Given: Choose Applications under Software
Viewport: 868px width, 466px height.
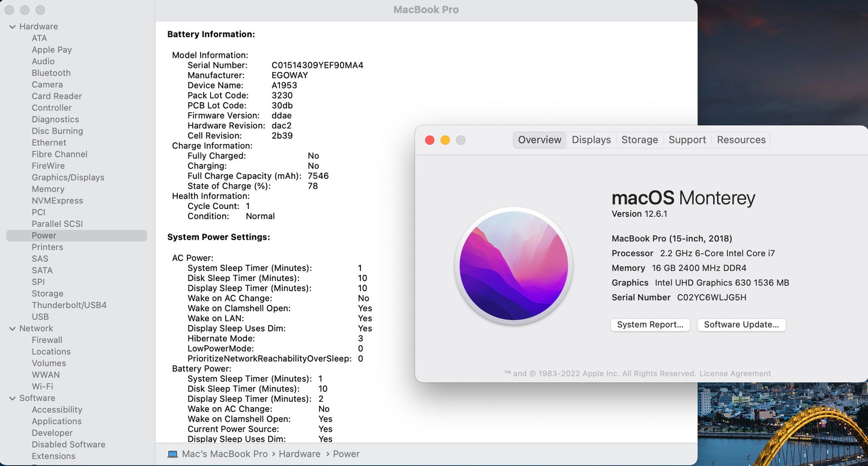Looking at the screenshot, I should pos(56,421).
